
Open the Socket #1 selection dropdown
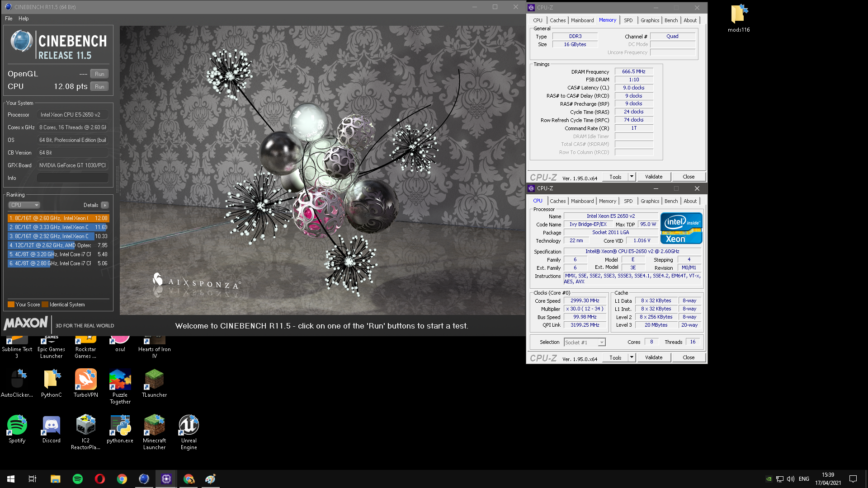[x=585, y=343]
